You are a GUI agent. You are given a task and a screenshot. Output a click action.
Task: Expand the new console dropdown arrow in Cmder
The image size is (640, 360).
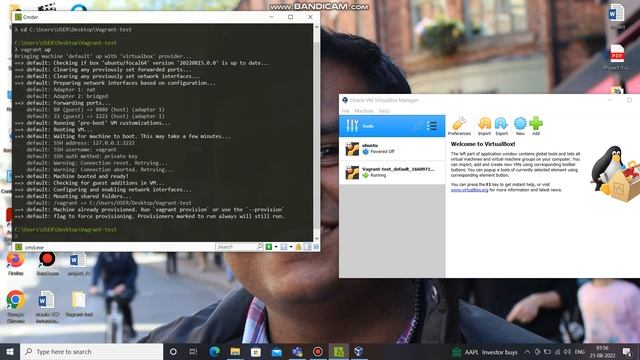click(276, 247)
